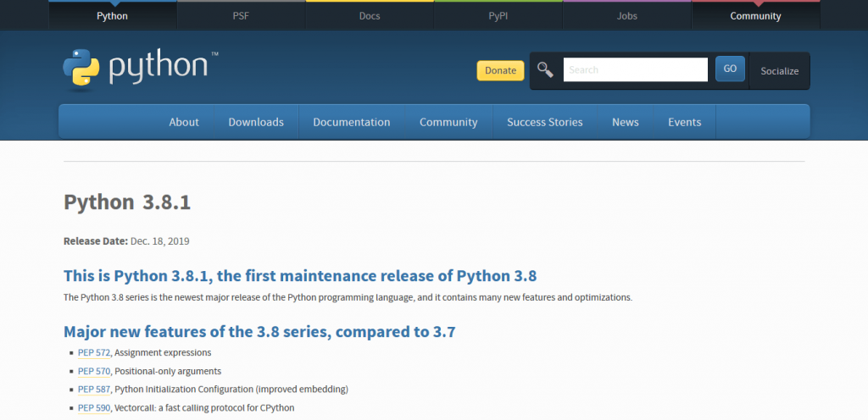Viewport: 868px width, 420px height.
Task: Open the Jobs top tab
Action: (626, 16)
